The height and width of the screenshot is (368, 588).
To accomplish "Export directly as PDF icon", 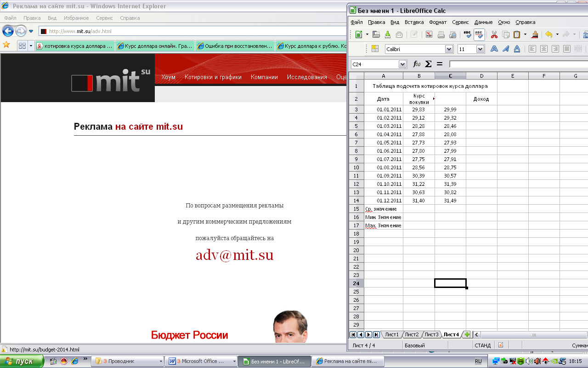I will 429,34.
